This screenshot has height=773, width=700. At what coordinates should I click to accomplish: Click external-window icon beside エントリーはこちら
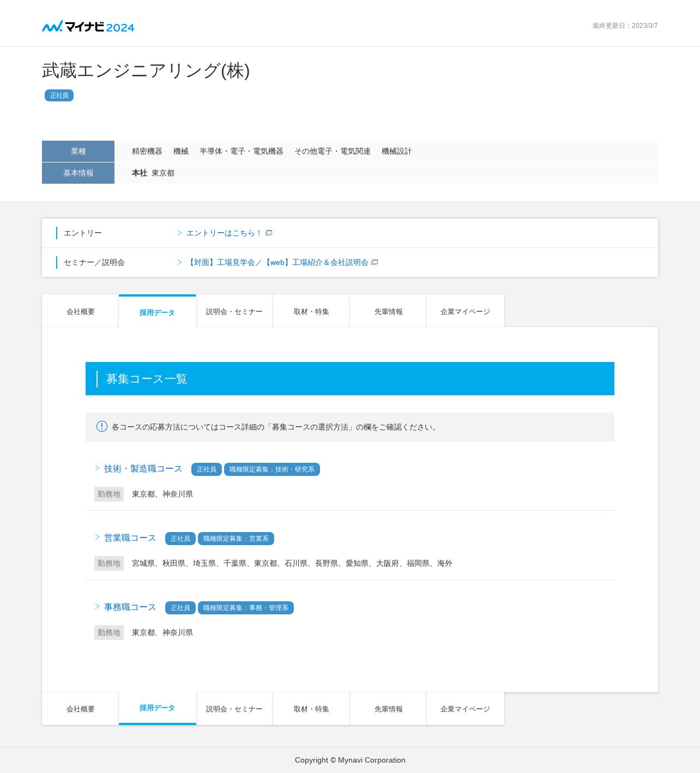269,233
